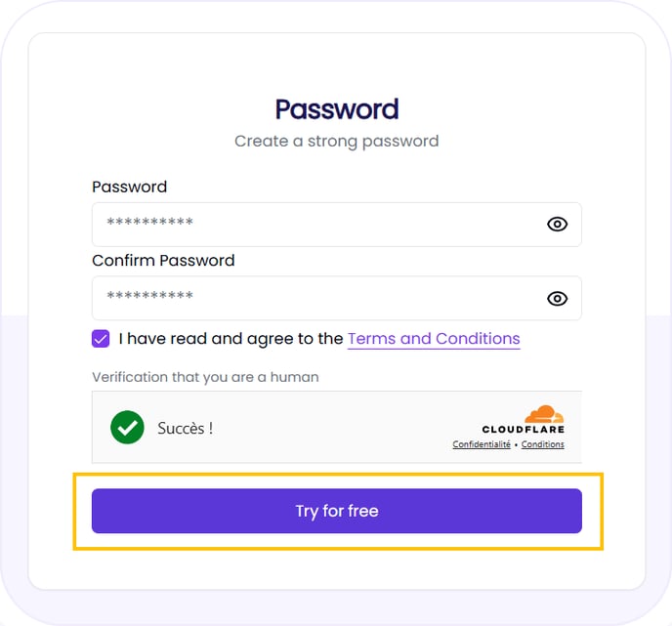
Task: Click the "Succès !" status text
Action: 185,428
